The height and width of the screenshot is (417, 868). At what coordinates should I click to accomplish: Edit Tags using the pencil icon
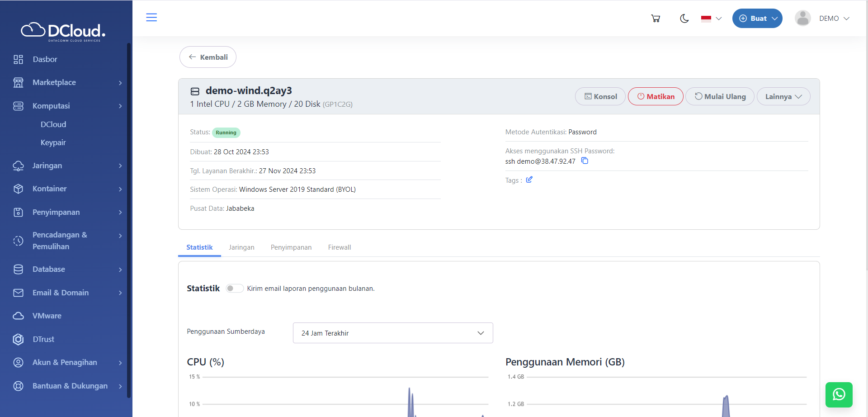point(529,180)
